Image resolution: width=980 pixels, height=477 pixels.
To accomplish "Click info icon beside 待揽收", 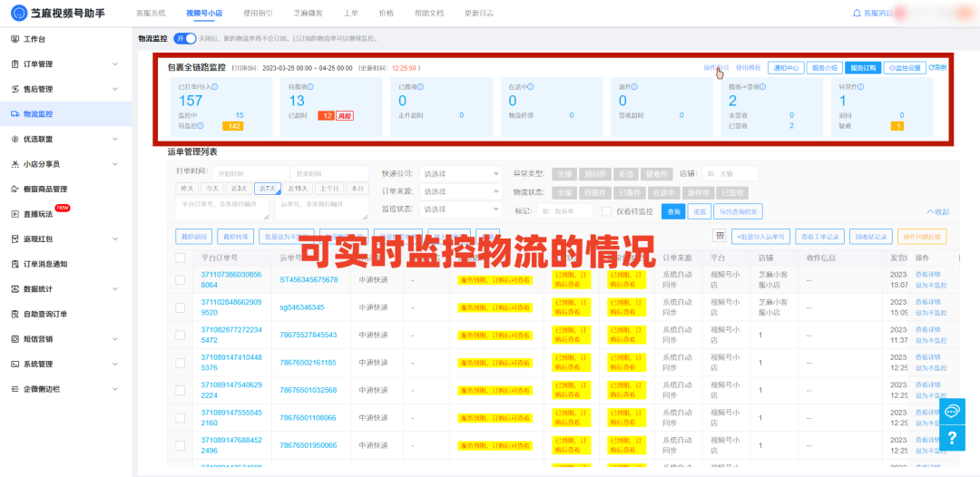I will click(310, 87).
